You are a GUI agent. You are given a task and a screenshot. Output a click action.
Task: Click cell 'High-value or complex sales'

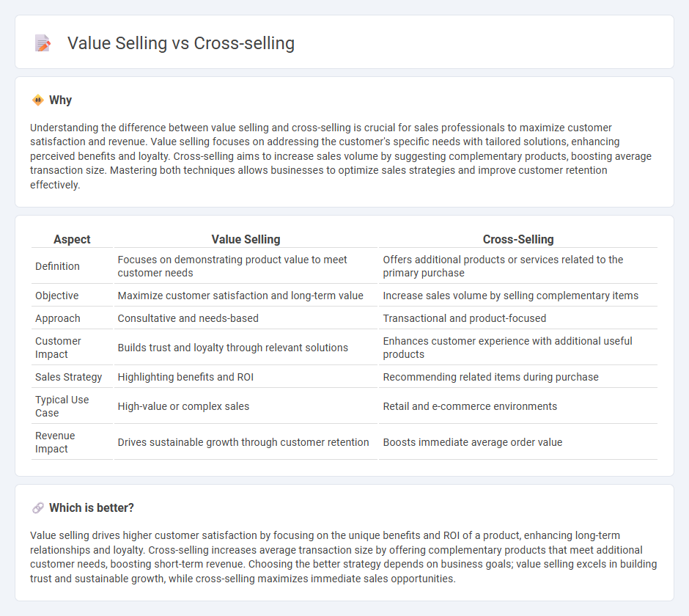pyautogui.click(x=246, y=406)
